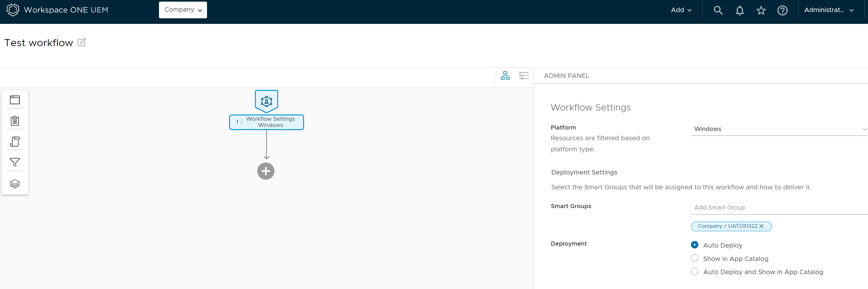868x289 pixels.
Task: Select Show in App Catalog radio option
Action: [694, 258]
